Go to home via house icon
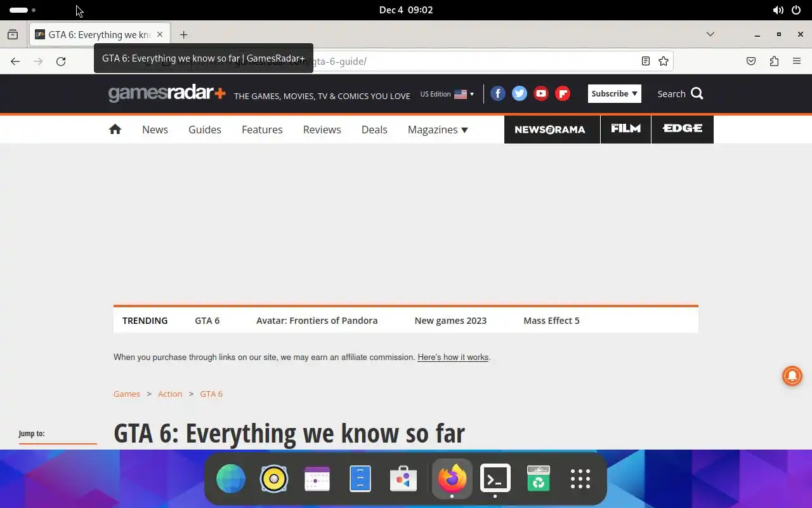The height and width of the screenshot is (508, 812). (x=115, y=129)
